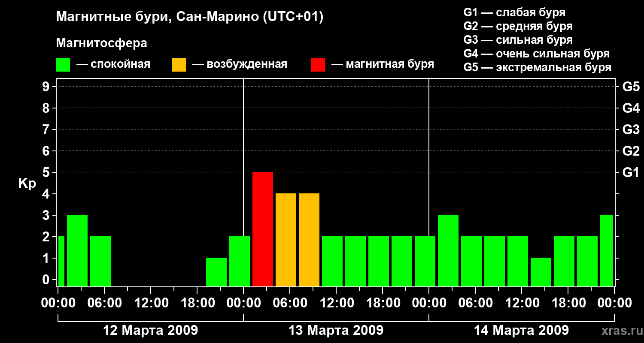
Task: Click the 'G2 — средняя буря' legend line
Action: (518, 26)
